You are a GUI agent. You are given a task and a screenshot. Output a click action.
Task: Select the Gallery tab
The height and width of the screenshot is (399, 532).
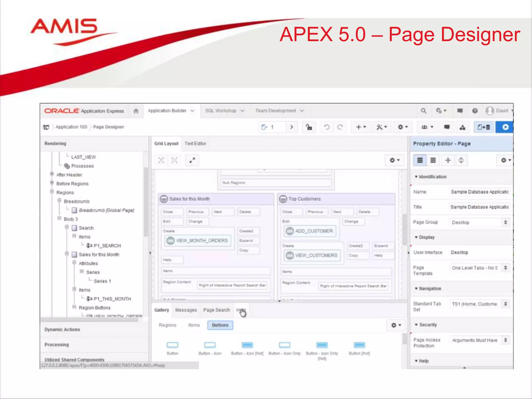162,310
